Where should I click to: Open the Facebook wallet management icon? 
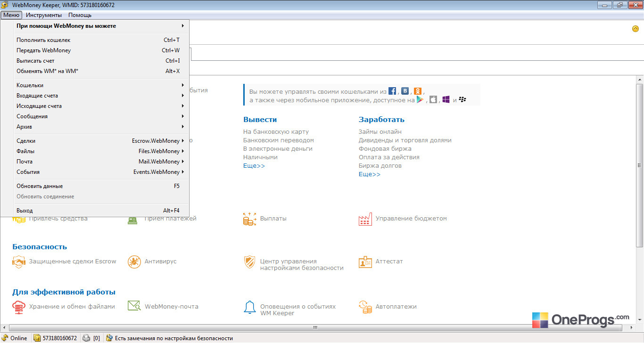tap(392, 91)
